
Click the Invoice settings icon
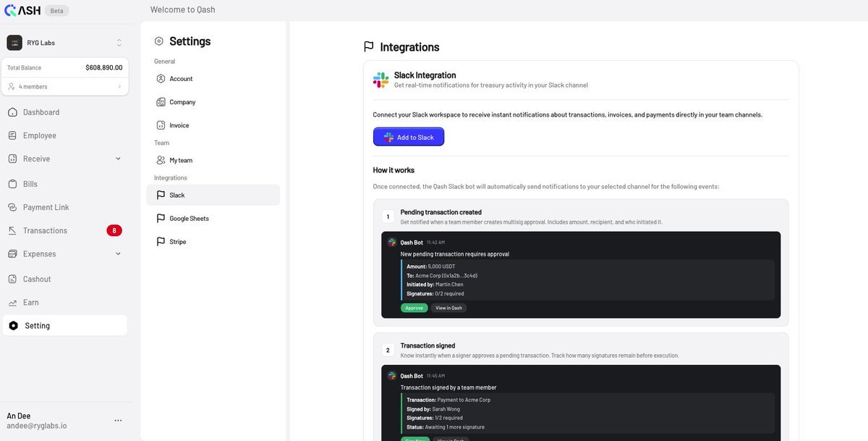tap(161, 125)
